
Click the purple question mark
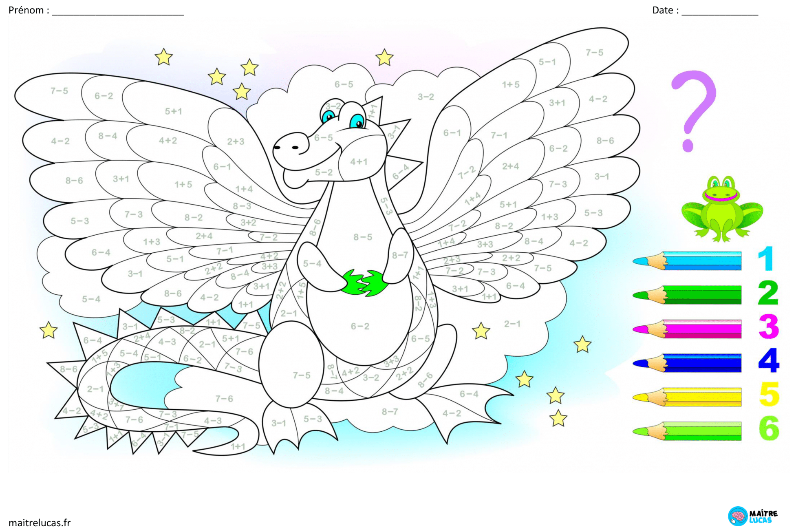pyautogui.click(x=693, y=111)
